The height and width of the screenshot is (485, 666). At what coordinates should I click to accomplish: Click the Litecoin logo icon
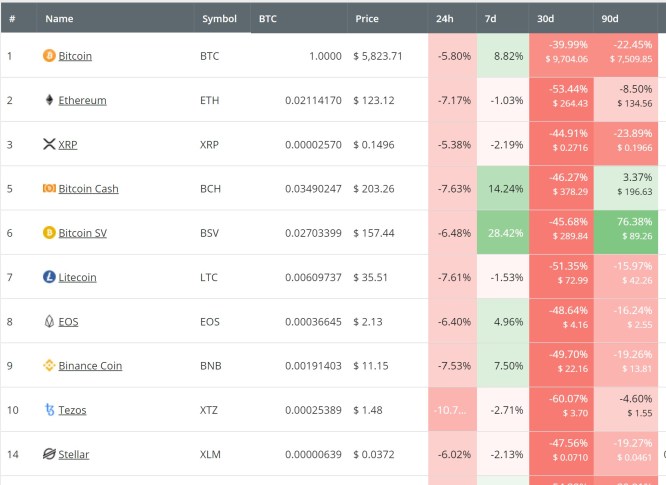[x=49, y=277]
